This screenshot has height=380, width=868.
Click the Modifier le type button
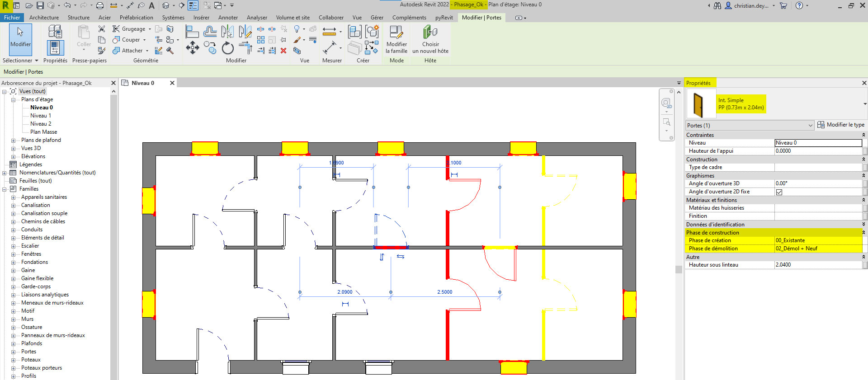841,125
